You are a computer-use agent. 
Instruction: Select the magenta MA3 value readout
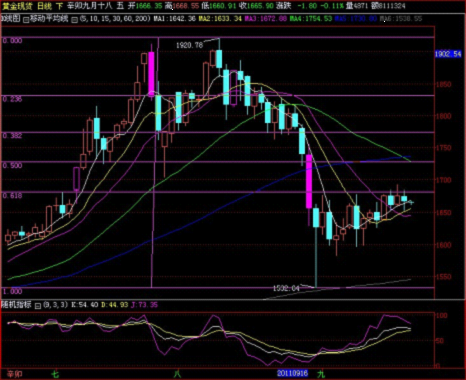click(x=266, y=19)
